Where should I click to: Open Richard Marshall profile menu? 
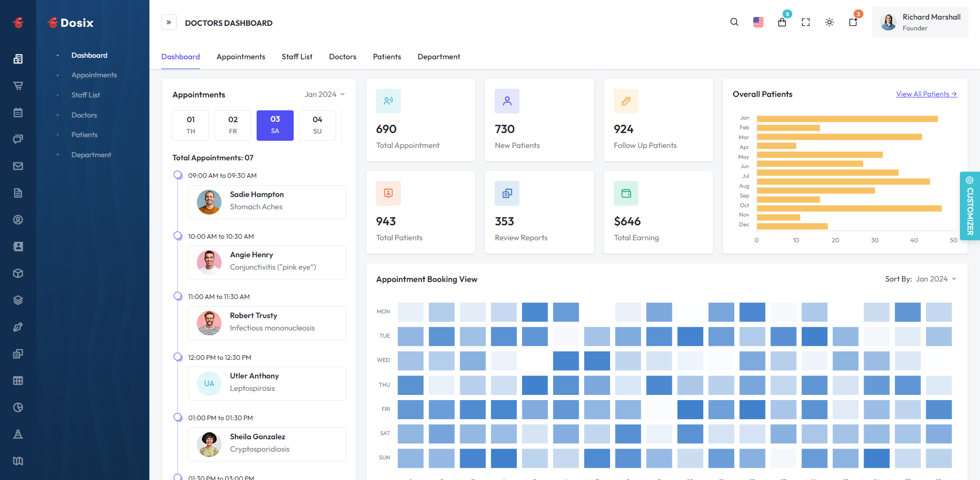click(920, 22)
